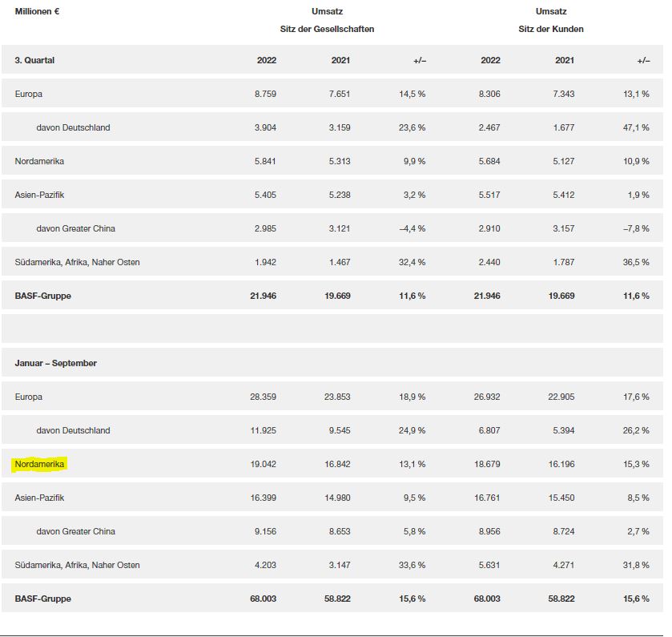This screenshot has width=672, height=637.
Task: Select the 2021 column header on the right
Action: (x=565, y=59)
